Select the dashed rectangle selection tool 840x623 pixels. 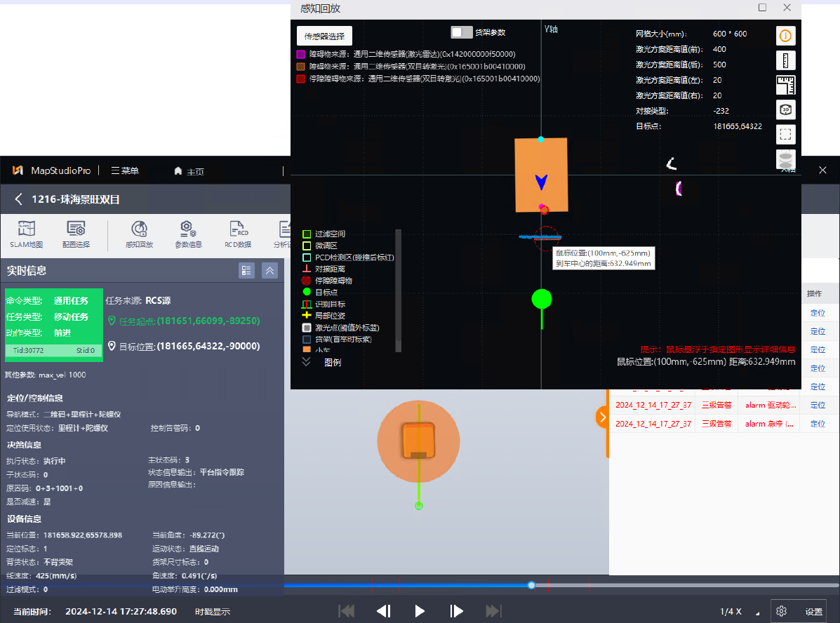click(x=785, y=135)
